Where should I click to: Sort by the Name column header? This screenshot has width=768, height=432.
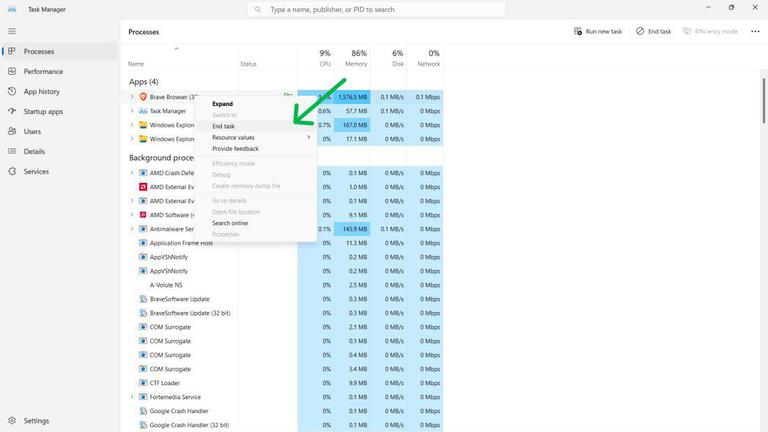(x=179, y=58)
